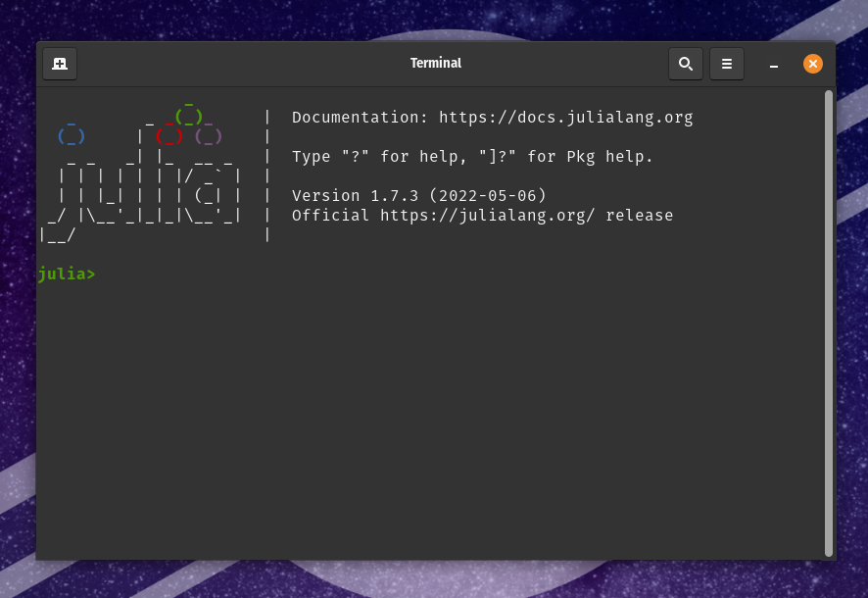Open the search with the magnifier icon
Image resolution: width=868 pixels, height=598 pixels.
[x=686, y=63]
